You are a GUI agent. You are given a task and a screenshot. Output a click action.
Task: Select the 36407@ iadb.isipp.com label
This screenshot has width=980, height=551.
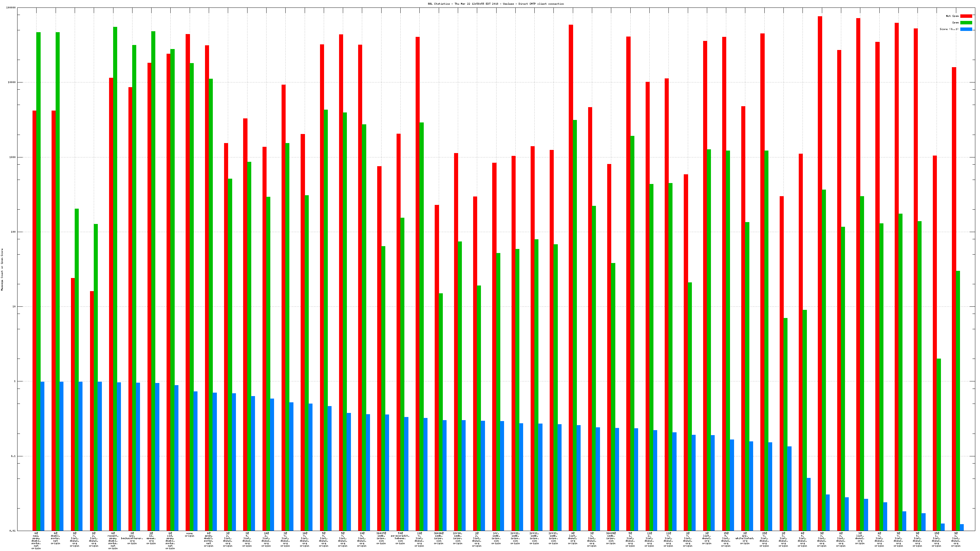(x=381, y=538)
